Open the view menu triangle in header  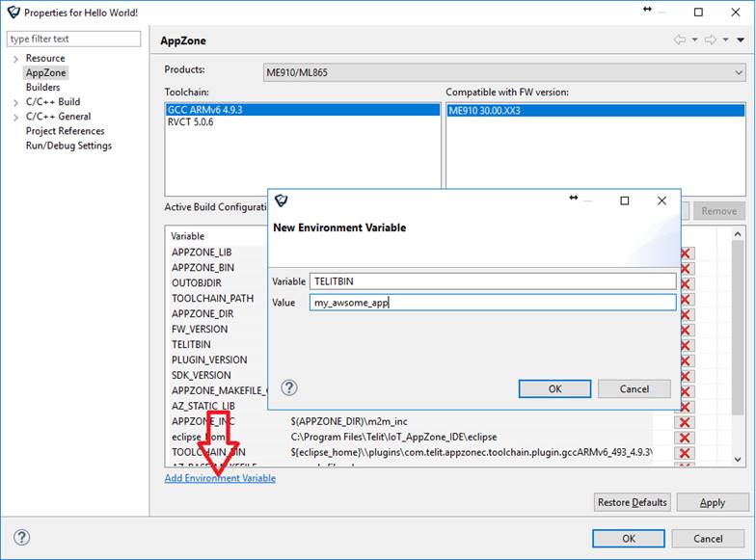[x=741, y=40]
